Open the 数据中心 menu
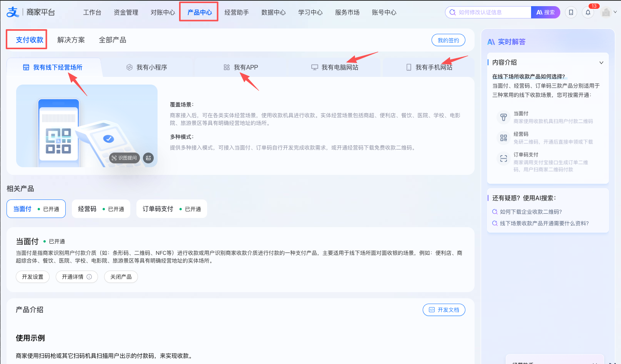Image resolution: width=621 pixels, height=364 pixels. pyautogui.click(x=274, y=12)
